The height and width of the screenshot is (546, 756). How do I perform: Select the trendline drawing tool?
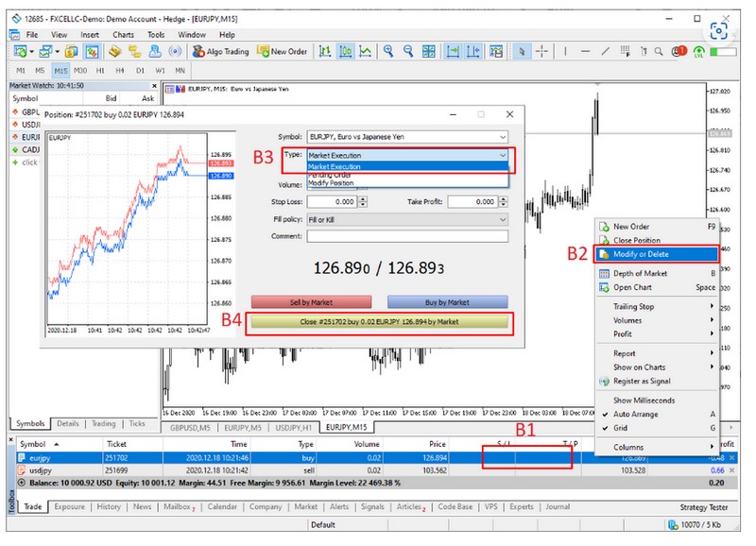[606, 51]
